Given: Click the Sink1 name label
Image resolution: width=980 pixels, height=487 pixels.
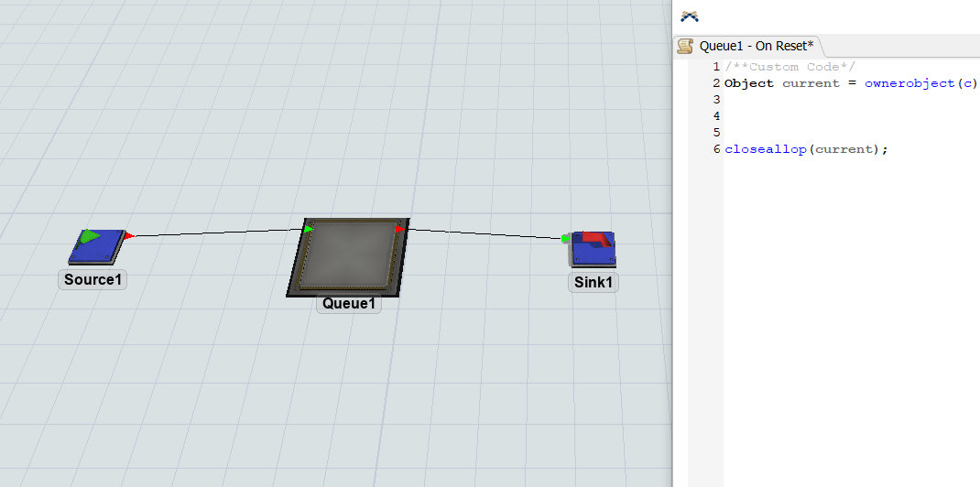Looking at the screenshot, I should click(593, 282).
